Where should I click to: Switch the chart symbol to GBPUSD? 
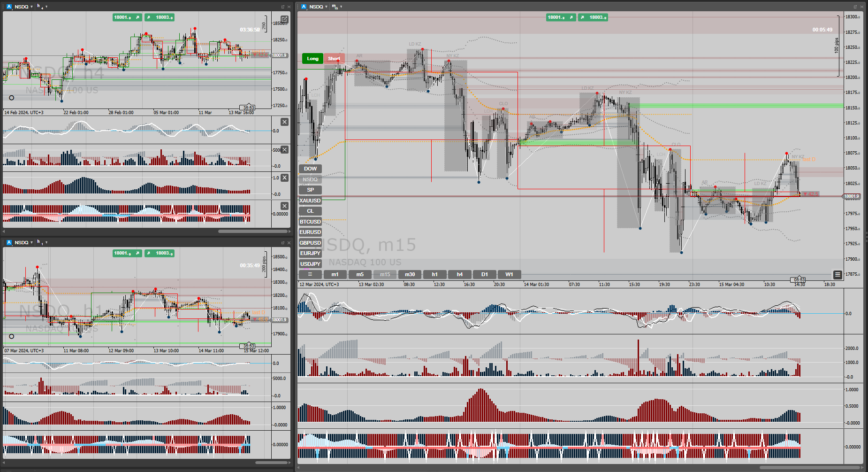pos(310,243)
